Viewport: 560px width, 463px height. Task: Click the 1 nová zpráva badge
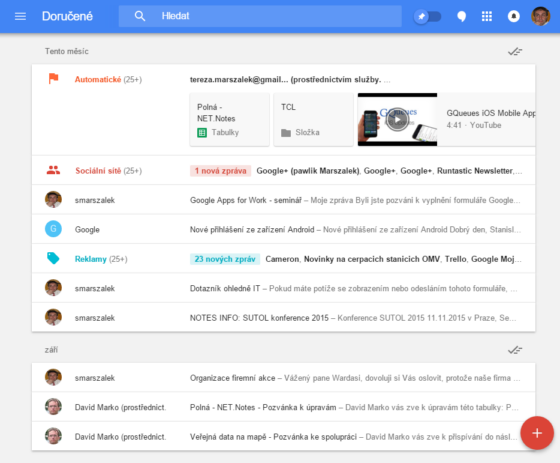coord(220,171)
